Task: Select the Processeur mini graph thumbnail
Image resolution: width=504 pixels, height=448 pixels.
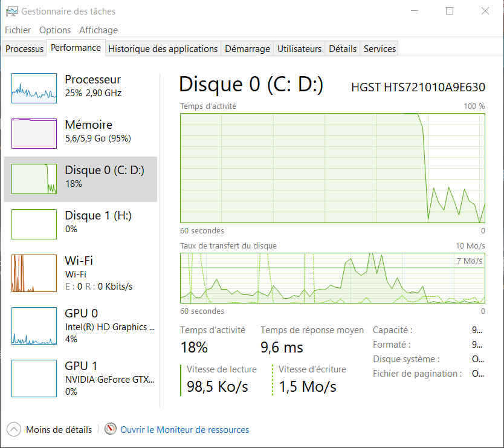Action: click(x=34, y=88)
